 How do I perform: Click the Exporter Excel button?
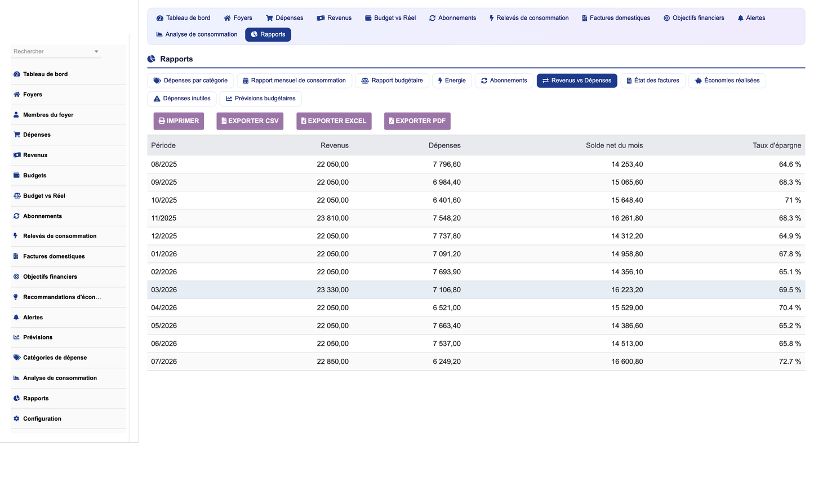click(x=334, y=121)
